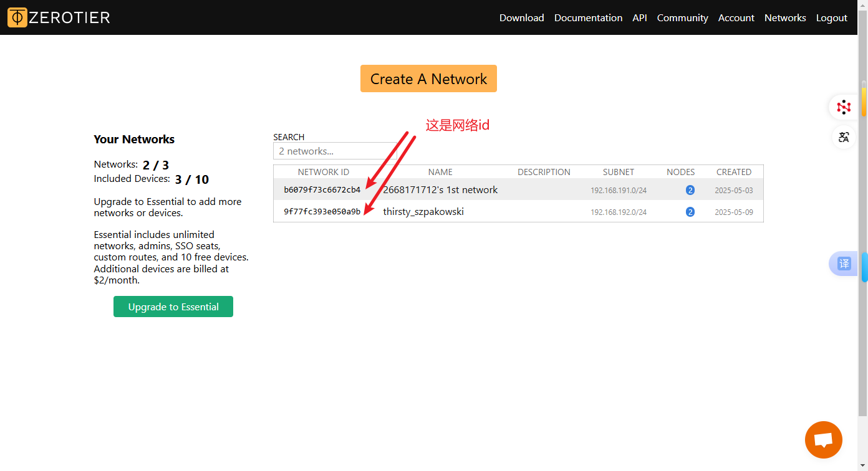Click the red network extension icon
The width and height of the screenshot is (868, 471).
844,107
